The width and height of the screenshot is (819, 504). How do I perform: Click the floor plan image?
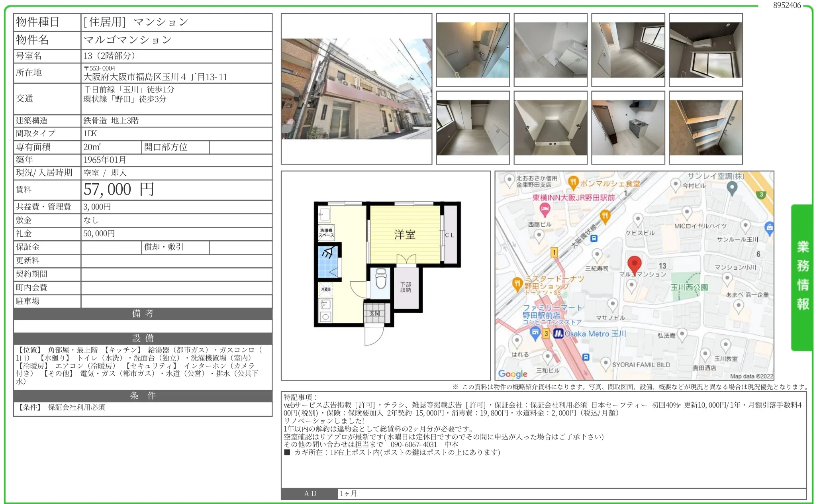click(385, 275)
